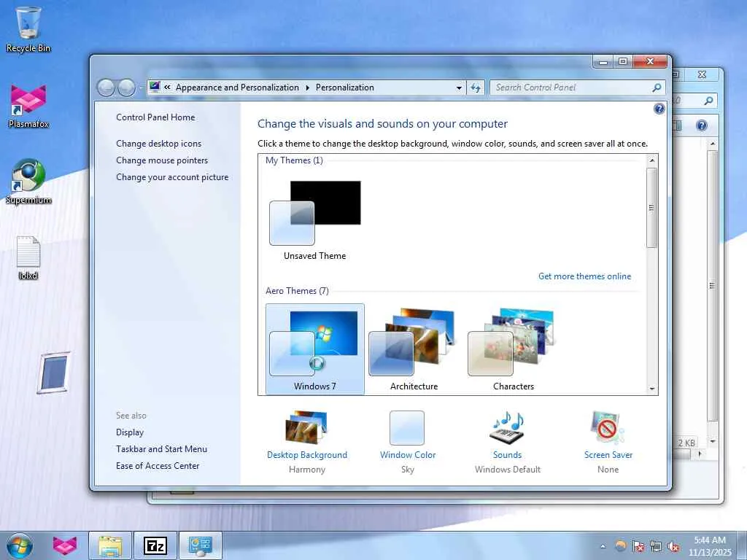Viewport: 747px width, 560px height.
Task: Select the Unsaved Theme thumbnail
Action: pyautogui.click(x=315, y=219)
